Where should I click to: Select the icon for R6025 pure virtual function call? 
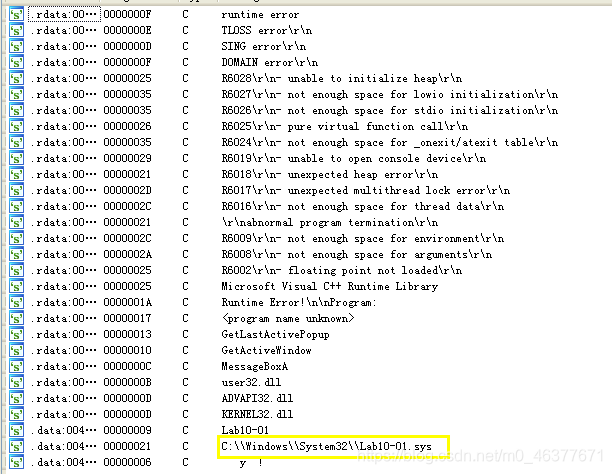pos(16,127)
